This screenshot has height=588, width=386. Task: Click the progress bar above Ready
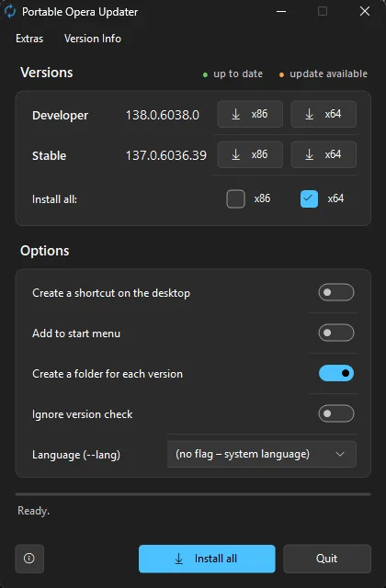coord(193,494)
